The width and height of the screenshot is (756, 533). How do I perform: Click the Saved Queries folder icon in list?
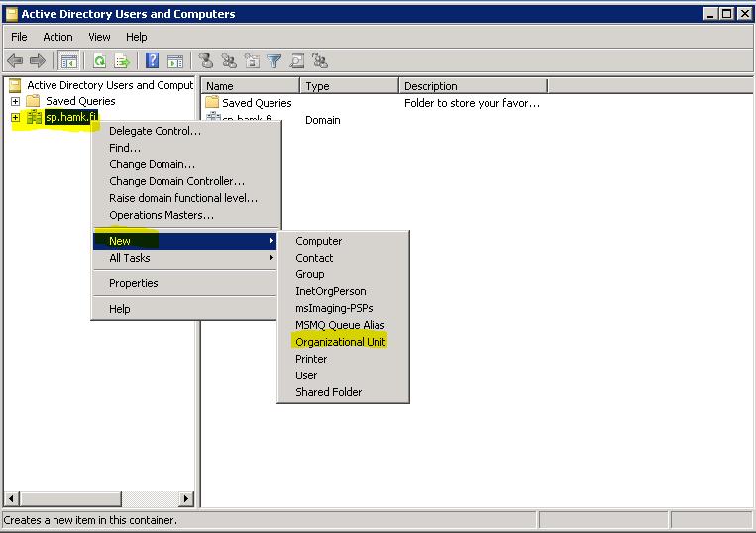(212, 102)
